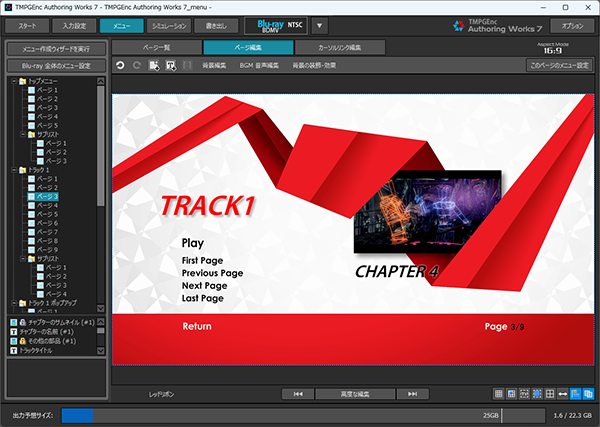The width and height of the screenshot is (600, 427).
Task: Switch to the 入力設定 tab
Action: [74, 26]
